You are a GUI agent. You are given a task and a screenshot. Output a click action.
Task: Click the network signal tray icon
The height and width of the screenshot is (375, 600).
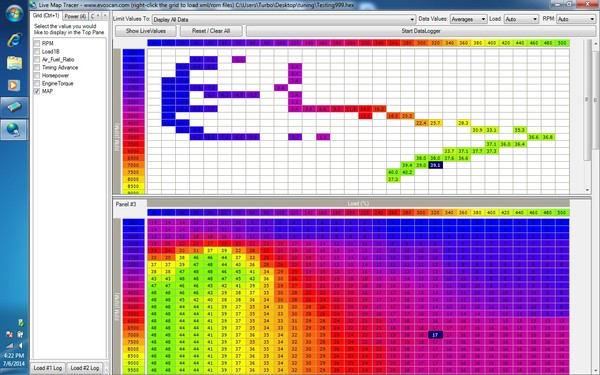pyautogui.click(x=10, y=346)
